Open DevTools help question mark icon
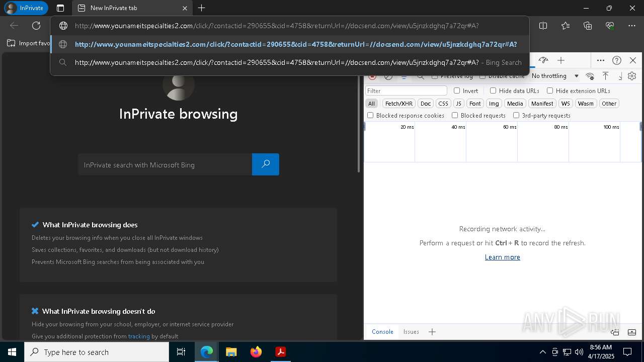 pyautogui.click(x=617, y=60)
